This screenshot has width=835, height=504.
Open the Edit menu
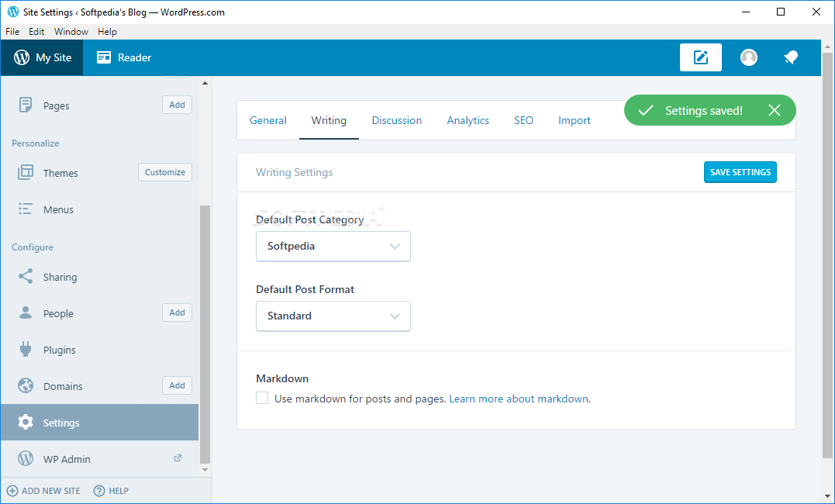[x=36, y=32]
